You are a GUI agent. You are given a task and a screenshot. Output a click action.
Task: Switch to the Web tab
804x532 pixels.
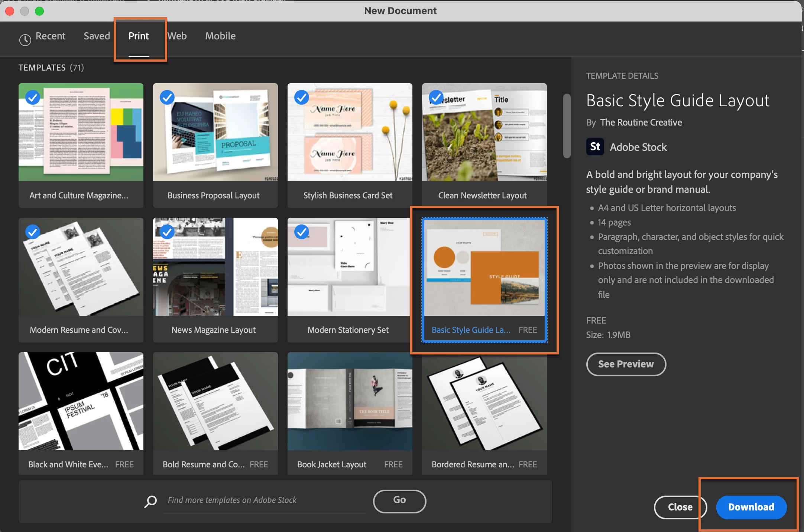[x=177, y=36]
